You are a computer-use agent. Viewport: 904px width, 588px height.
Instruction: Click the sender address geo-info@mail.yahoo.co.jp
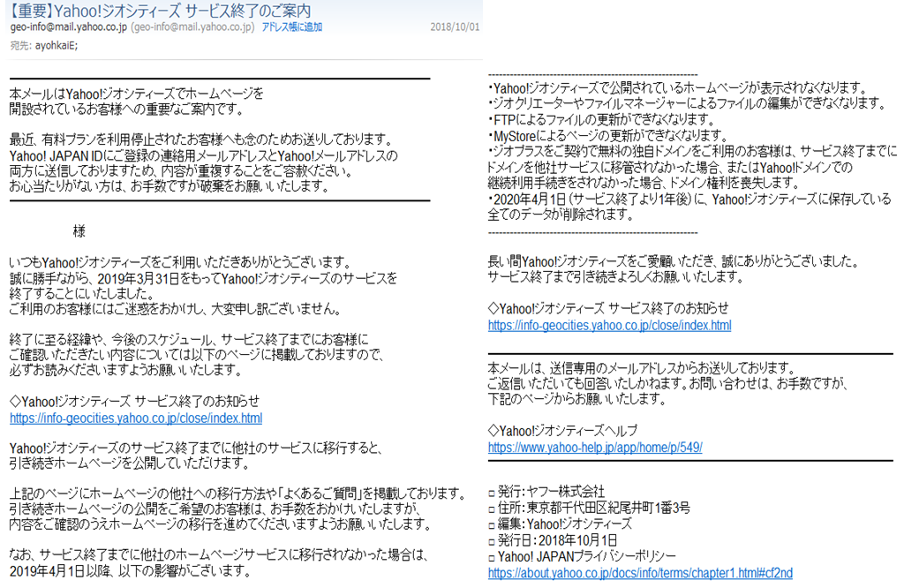click(69, 27)
